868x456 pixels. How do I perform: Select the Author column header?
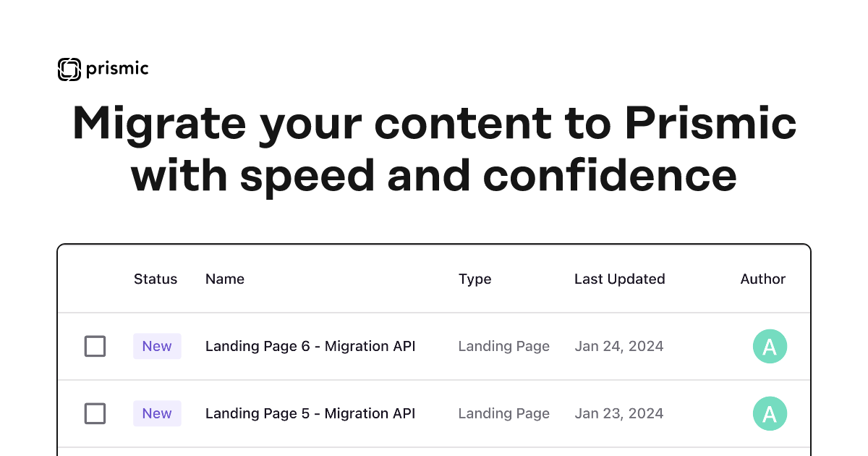click(763, 279)
